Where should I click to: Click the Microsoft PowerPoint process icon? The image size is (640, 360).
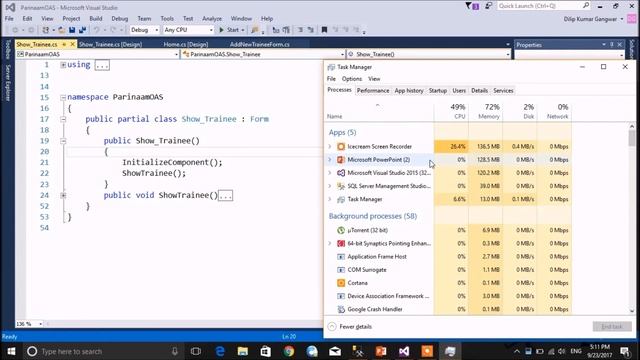point(341,160)
